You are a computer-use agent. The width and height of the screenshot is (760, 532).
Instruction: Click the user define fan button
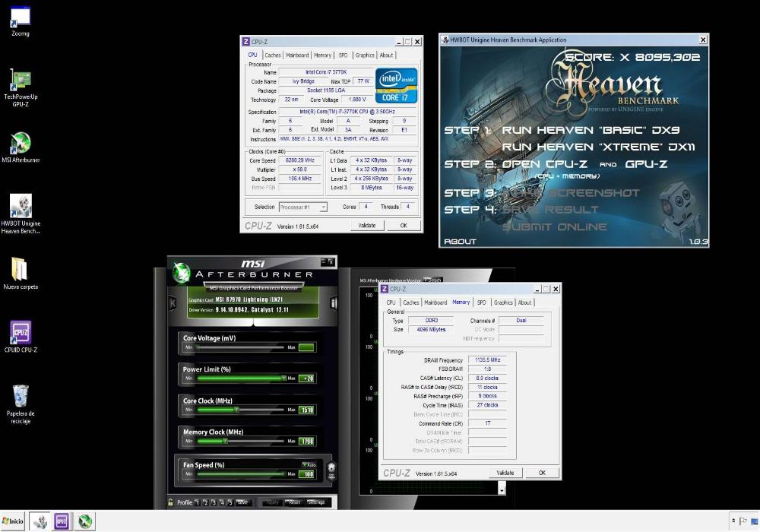coord(331,470)
